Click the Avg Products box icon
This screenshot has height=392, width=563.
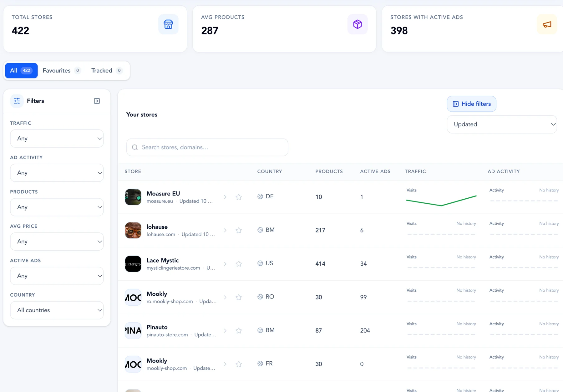pyautogui.click(x=358, y=24)
